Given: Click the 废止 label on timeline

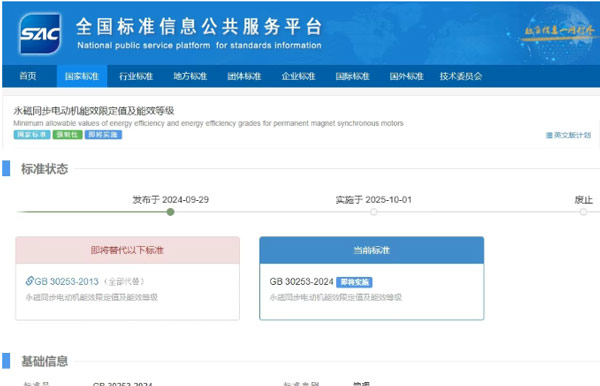Looking at the screenshot, I should 584,200.
